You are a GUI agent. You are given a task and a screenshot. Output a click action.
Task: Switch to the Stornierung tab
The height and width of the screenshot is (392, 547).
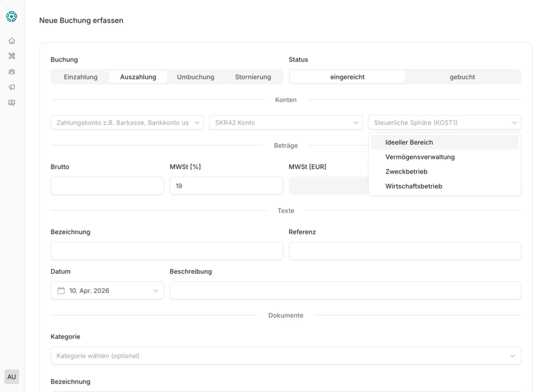[253, 77]
